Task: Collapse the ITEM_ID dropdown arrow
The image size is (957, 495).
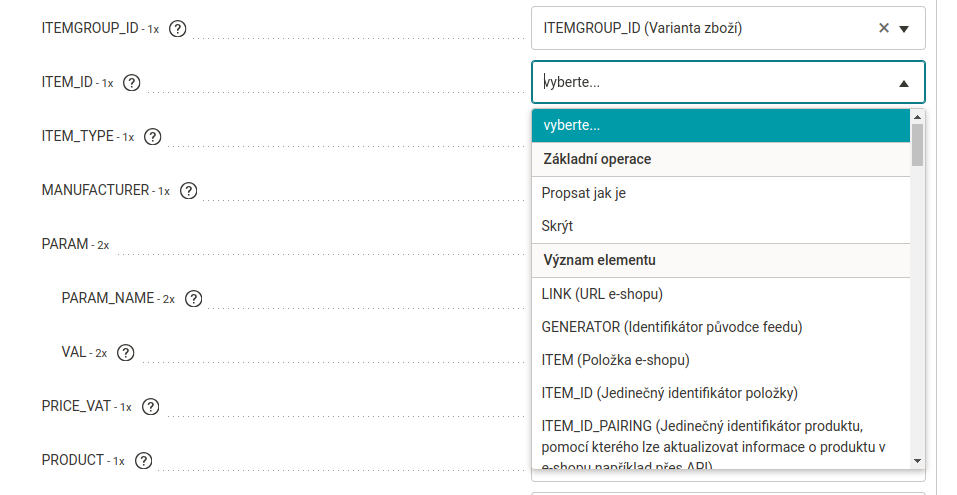Action: [x=904, y=83]
